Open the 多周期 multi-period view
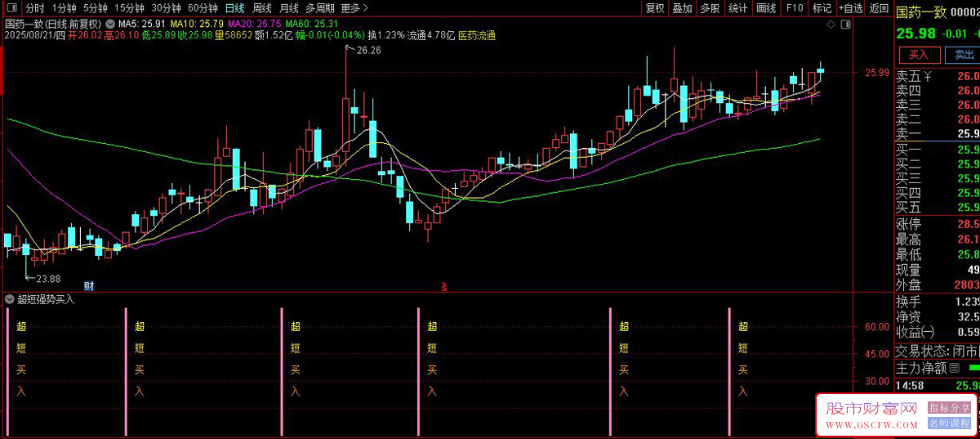Screen dimensions: 980x439 pyautogui.click(x=320, y=8)
